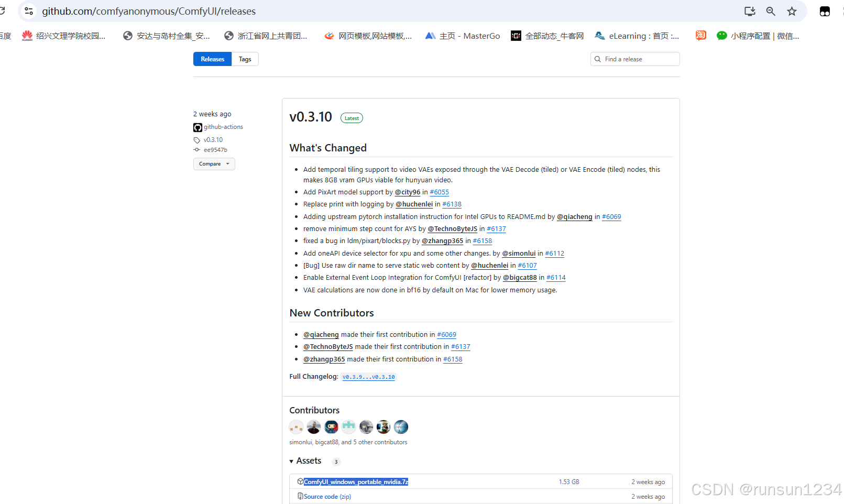
Task: Bookmark this page with the star icon
Action: [792, 11]
